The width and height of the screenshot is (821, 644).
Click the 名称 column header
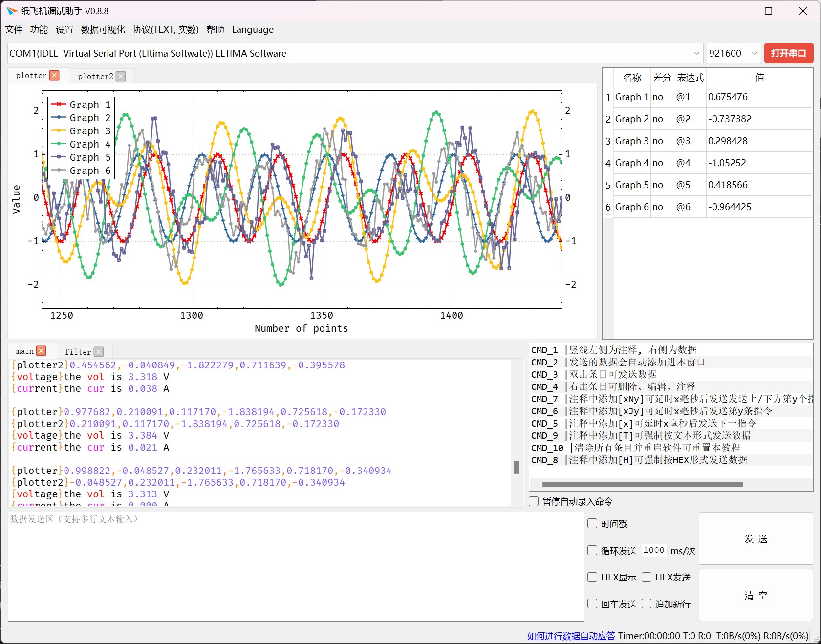[x=632, y=77]
